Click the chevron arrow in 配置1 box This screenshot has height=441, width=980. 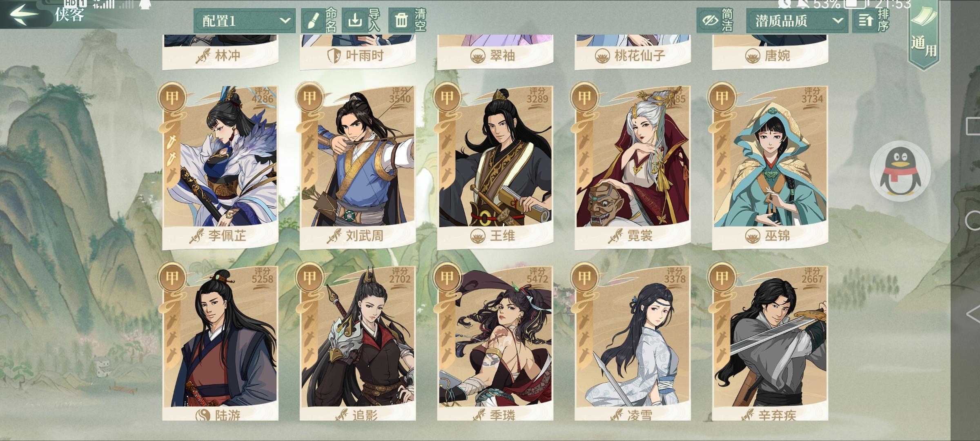(x=285, y=20)
